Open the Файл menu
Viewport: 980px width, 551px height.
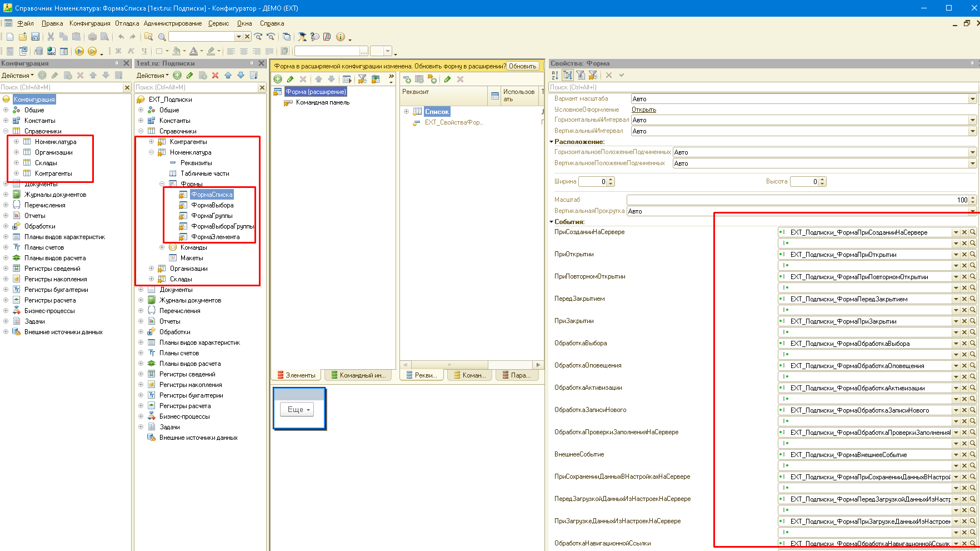[25, 23]
